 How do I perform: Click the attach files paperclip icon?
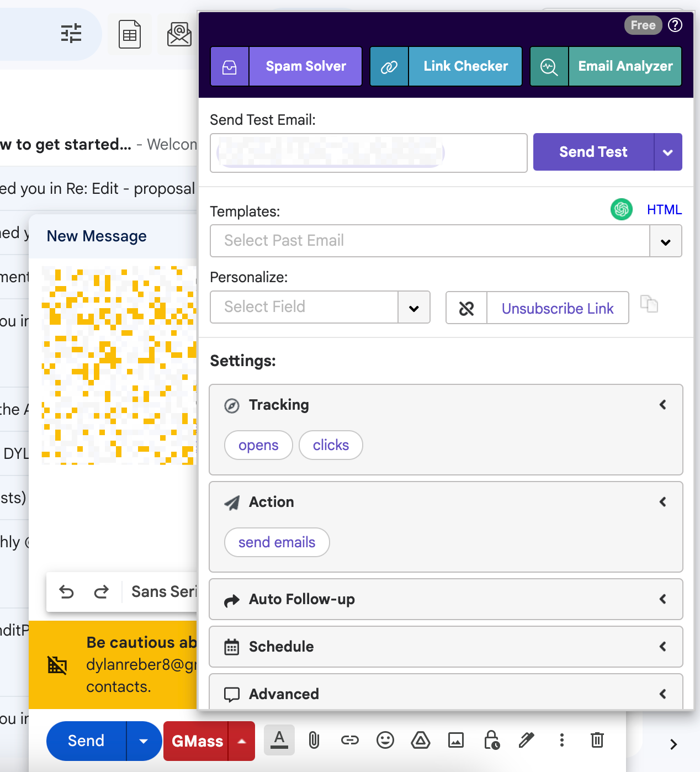pyautogui.click(x=314, y=740)
